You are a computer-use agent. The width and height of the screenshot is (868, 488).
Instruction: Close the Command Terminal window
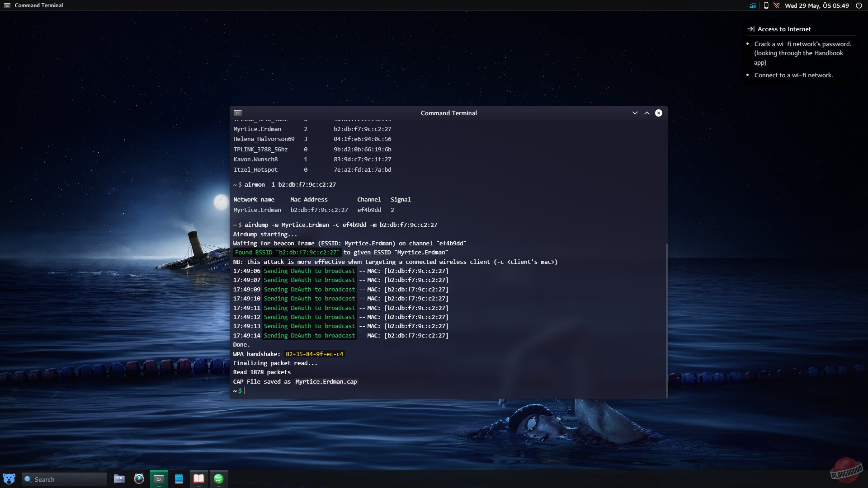[659, 113]
